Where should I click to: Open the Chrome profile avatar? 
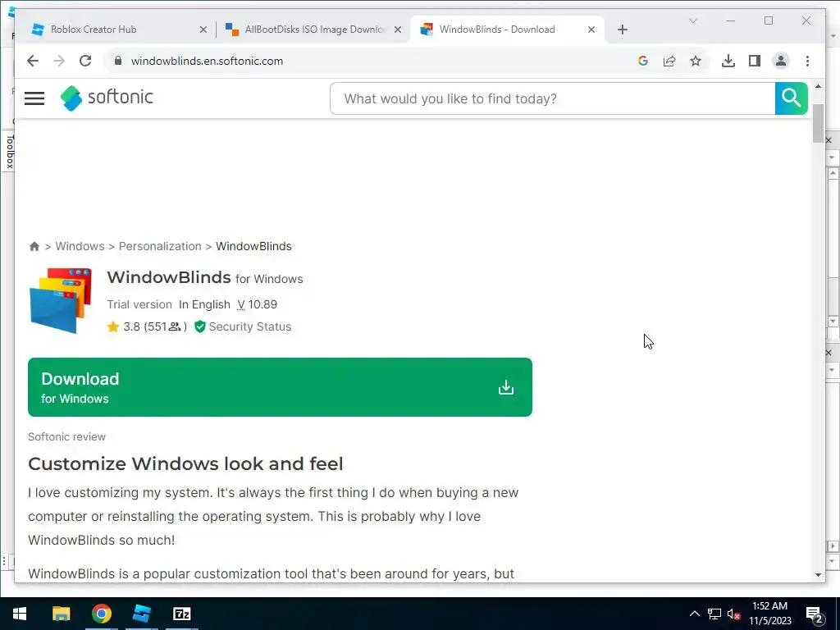(781, 61)
